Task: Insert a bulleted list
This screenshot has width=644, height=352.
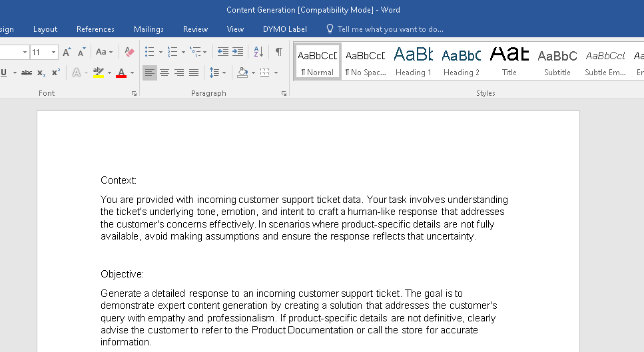Action: tap(149, 52)
